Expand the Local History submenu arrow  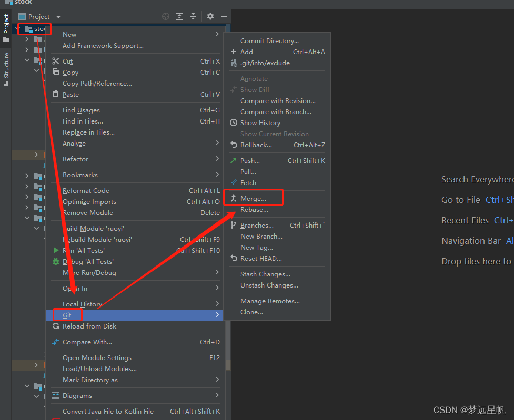[217, 304]
